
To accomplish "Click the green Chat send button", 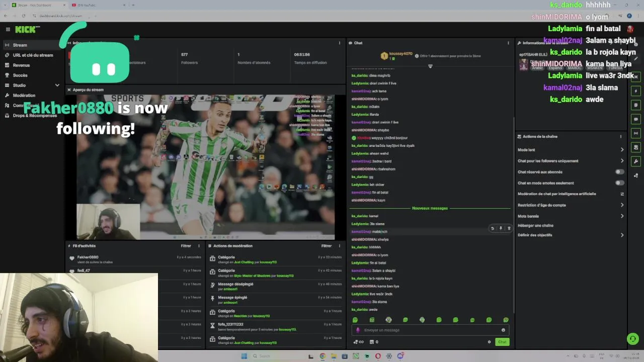I will [502, 342].
